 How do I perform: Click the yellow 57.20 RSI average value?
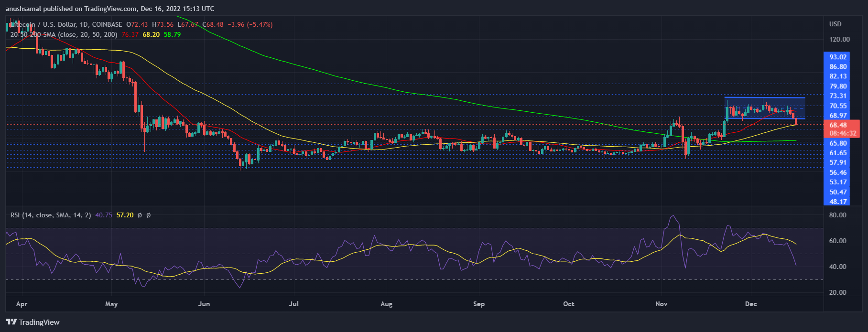pyautogui.click(x=125, y=215)
